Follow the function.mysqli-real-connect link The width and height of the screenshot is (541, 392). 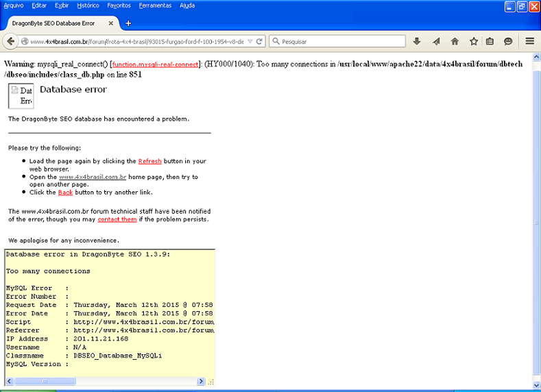[x=155, y=64]
